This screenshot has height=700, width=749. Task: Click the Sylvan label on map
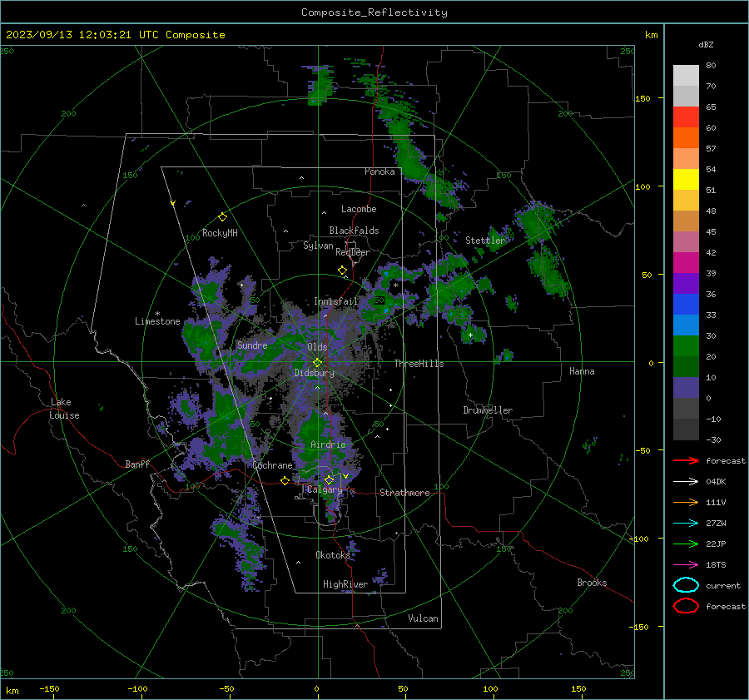[318, 246]
